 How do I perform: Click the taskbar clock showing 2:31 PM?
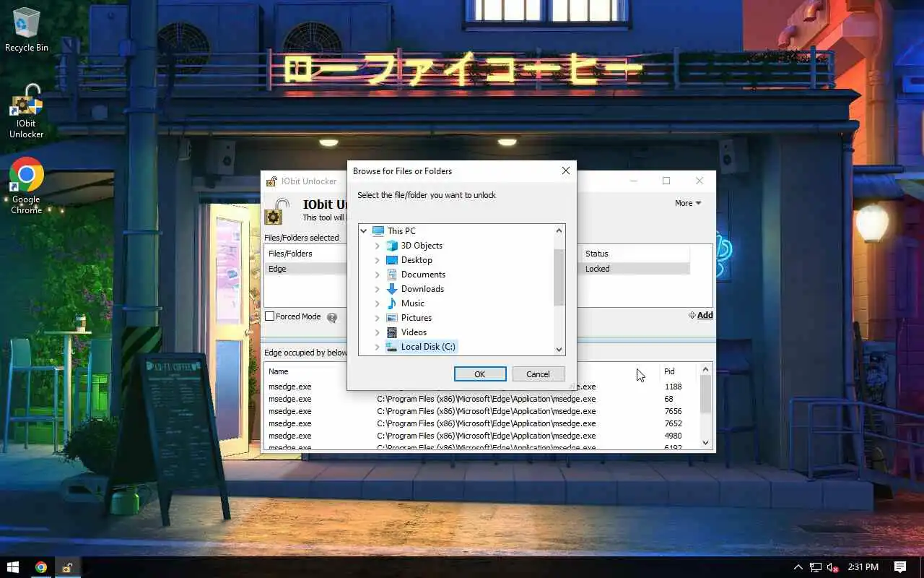(863, 567)
